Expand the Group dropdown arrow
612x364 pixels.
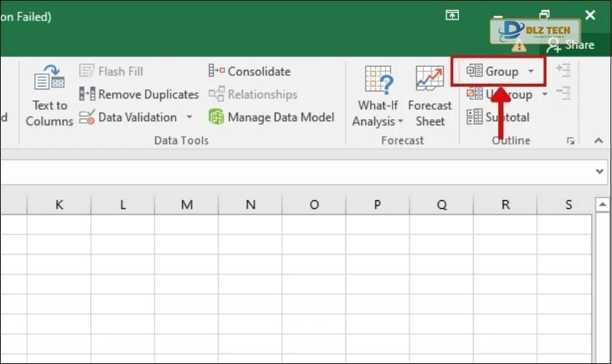531,71
